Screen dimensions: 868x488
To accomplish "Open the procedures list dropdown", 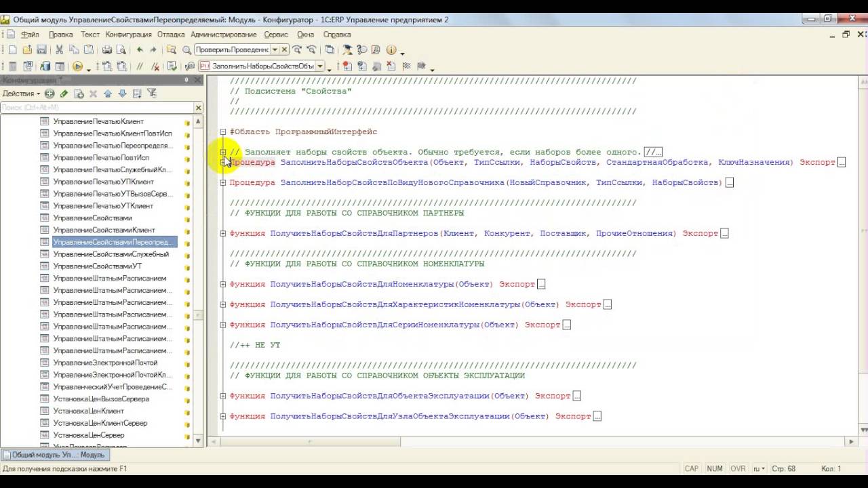I will pyautogui.click(x=321, y=66).
